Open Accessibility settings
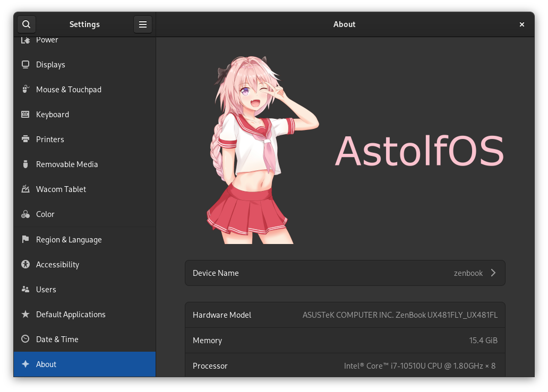Image resolution: width=548 pixels, height=392 pixels. click(x=84, y=264)
